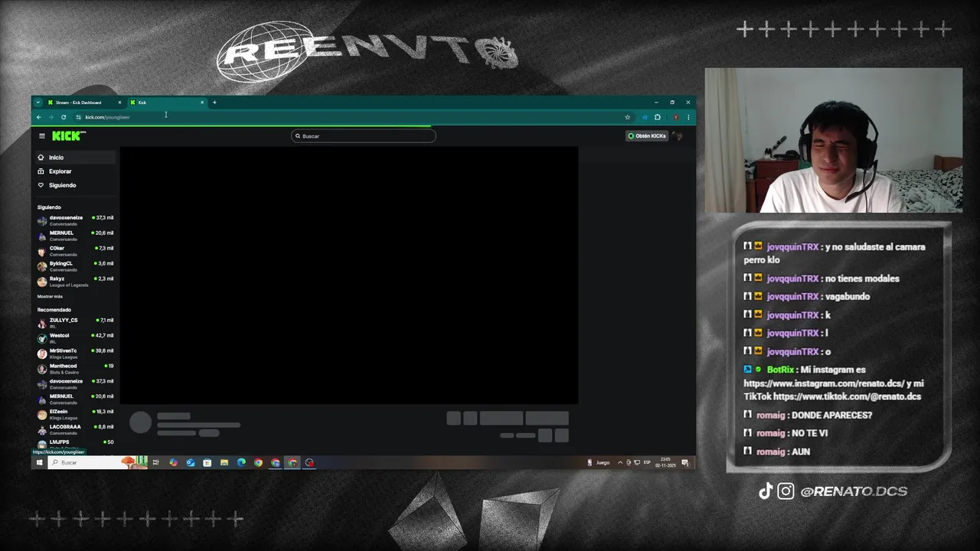This screenshot has height=551, width=980.
Task: Open LACOBRAAA recommended channel
Action: (75, 429)
